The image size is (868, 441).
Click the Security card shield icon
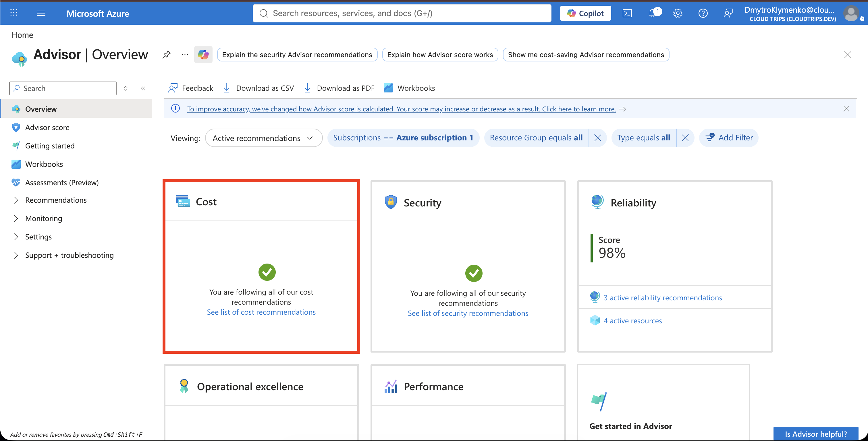click(x=391, y=202)
